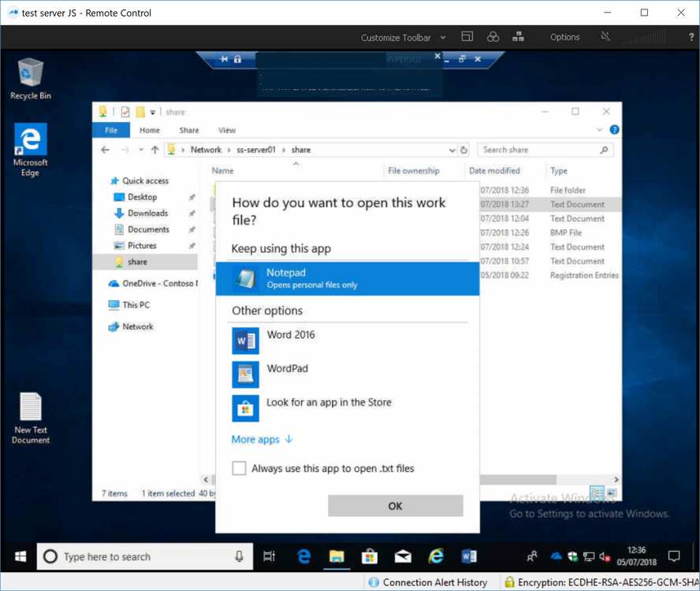The height and width of the screenshot is (591, 700).
Task: Open File Explorer taskbar icon
Action: click(x=337, y=556)
